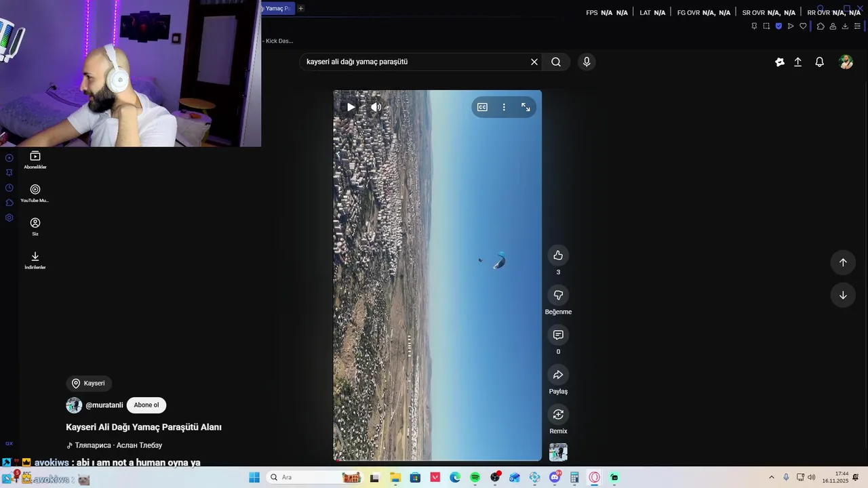This screenshot has height=488, width=868.
Task: Skip to the next Short
Action: click(x=843, y=296)
